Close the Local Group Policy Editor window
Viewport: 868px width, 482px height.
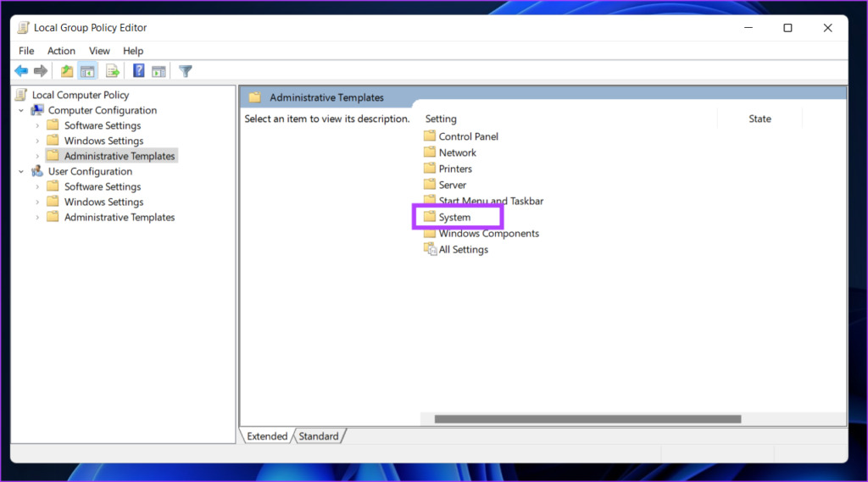point(827,28)
